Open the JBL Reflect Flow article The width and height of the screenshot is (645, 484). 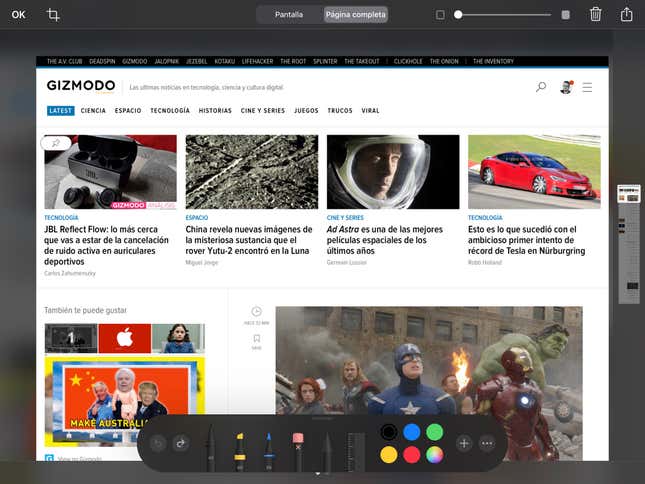(107, 245)
